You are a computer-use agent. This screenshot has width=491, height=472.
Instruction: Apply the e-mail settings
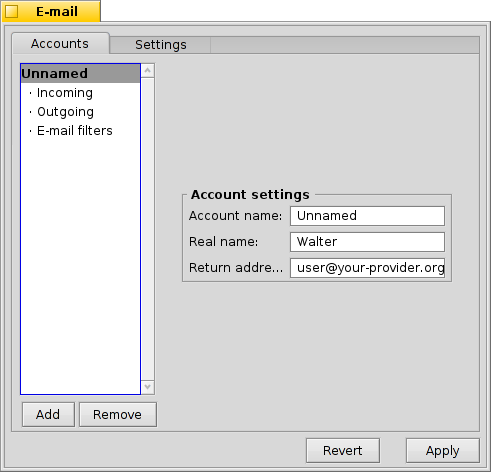coord(443,451)
